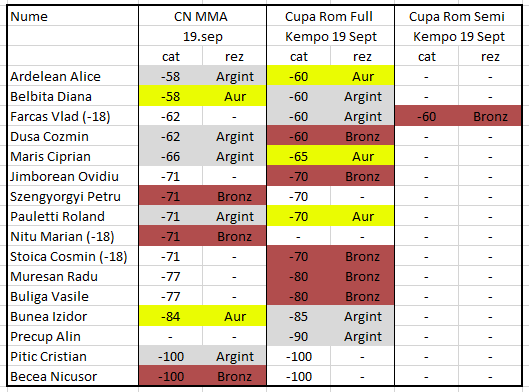Select Stoica Cosmin's -70 Kempo category cell
Image resolution: width=529 pixels, height=392 pixels.
[x=299, y=256]
